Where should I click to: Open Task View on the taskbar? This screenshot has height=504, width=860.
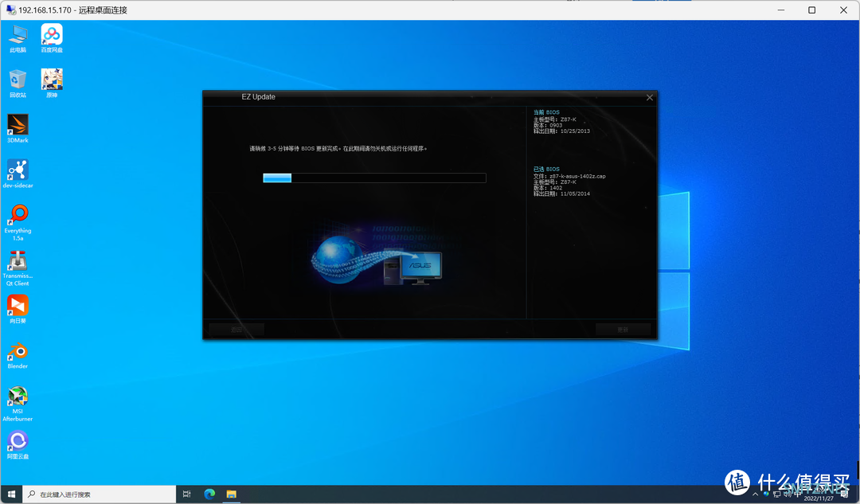click(186, 494)
